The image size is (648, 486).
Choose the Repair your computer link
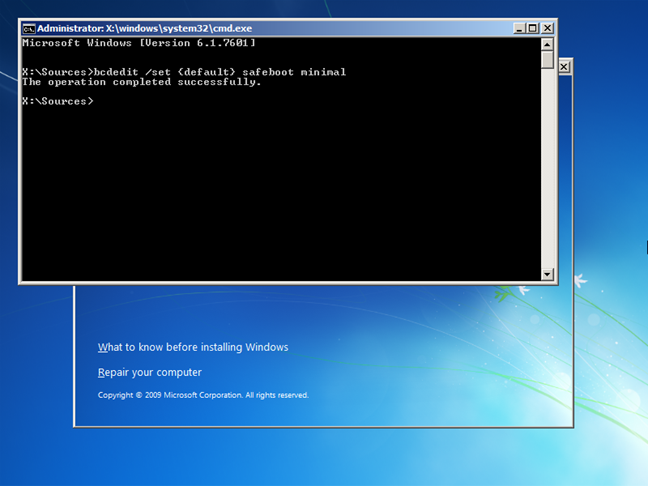[x=150, y=373]
